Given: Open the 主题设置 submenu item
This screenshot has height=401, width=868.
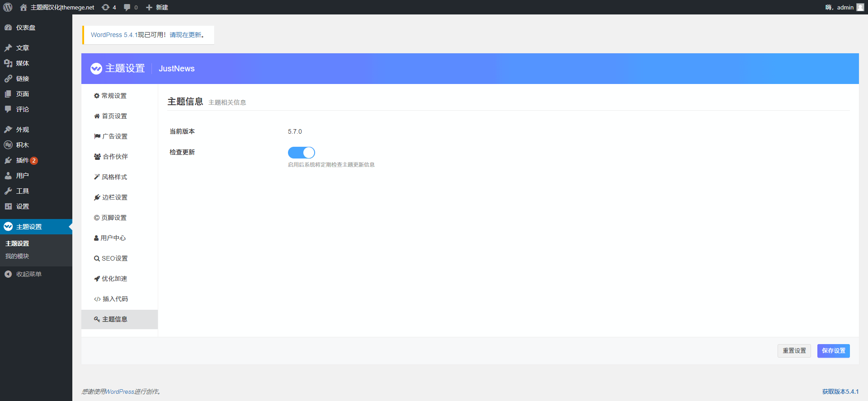Looking at the screenshot, I should [x=17, y=243].
